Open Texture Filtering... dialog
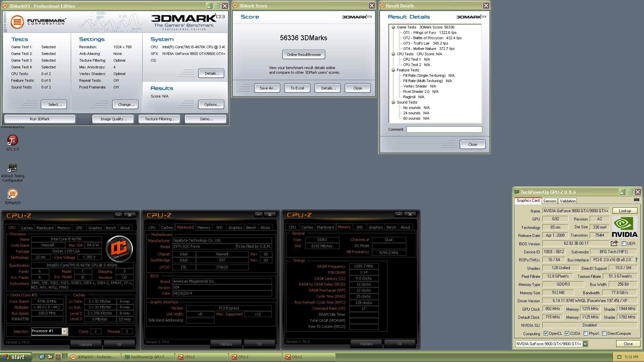644x362 pixels. tap(160, 119)
